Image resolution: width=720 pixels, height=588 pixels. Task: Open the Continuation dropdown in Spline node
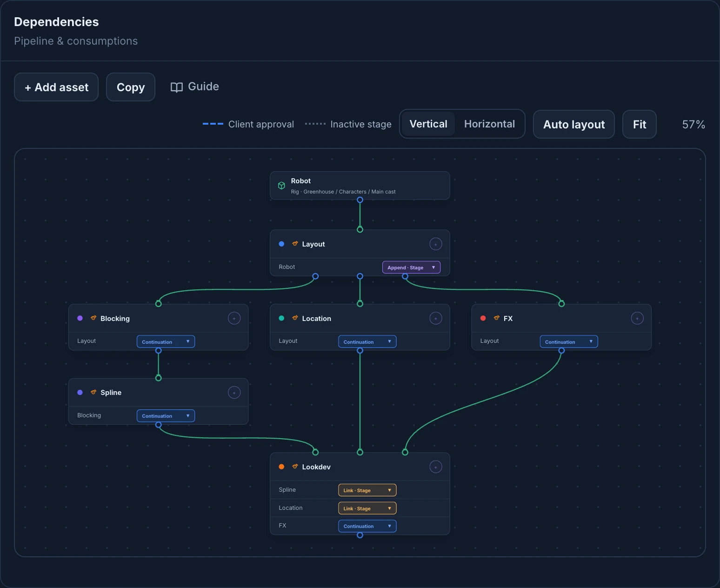166,416
